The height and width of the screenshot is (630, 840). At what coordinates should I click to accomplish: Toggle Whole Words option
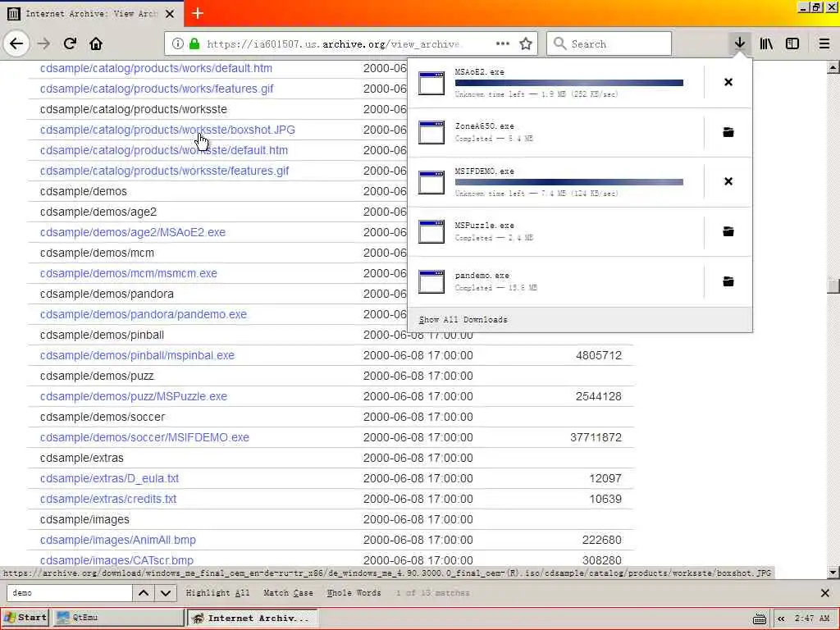pos(354,592)
